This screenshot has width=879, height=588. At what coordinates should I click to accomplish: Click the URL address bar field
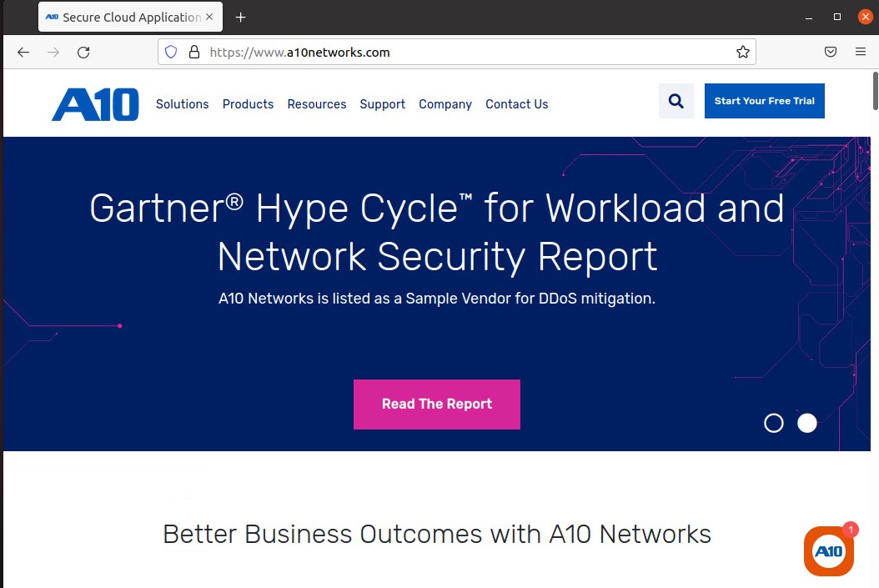(457, 53)
